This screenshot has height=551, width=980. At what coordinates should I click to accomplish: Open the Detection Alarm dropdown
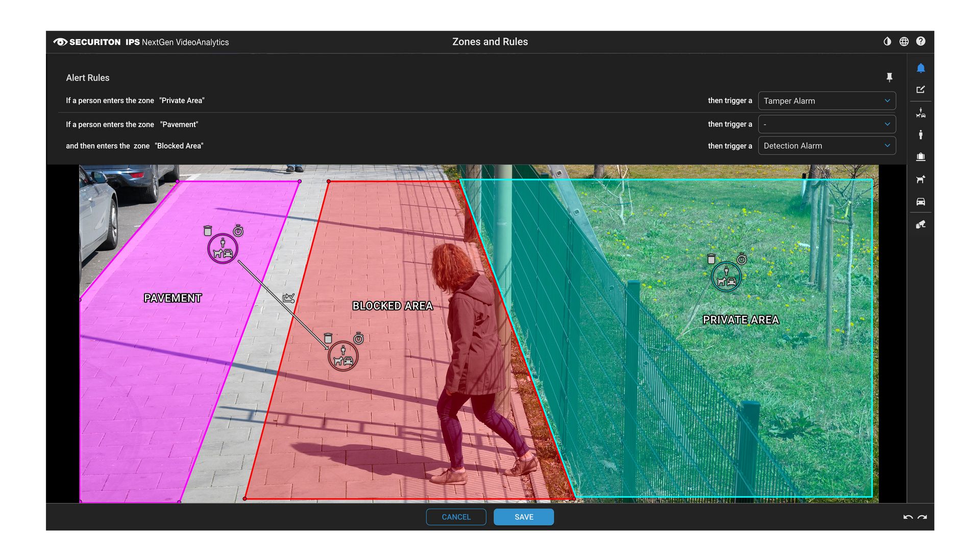pos(827,145)
